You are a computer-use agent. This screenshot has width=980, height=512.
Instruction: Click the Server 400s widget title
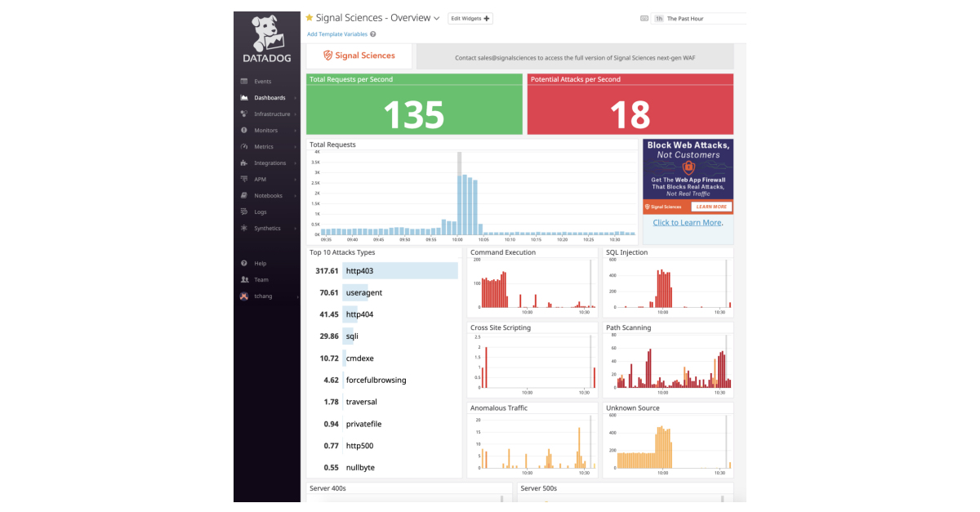[327, 488]
